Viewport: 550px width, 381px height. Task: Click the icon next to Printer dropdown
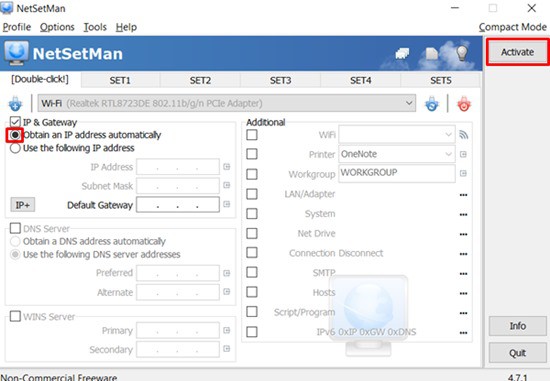[x=463, y=154]
